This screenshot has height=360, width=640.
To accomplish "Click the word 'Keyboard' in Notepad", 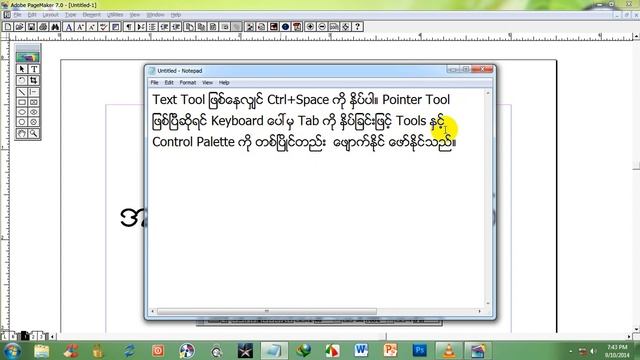I will coord(237,121).
